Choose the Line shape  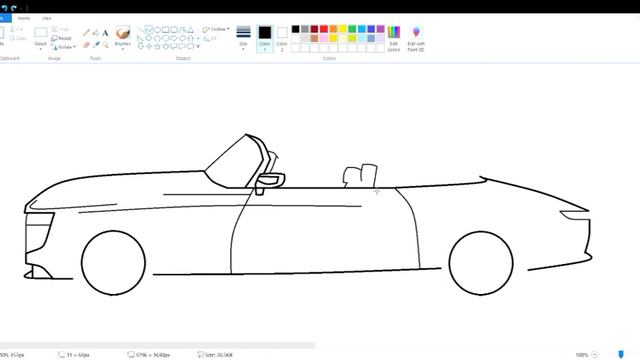[140, 29]
